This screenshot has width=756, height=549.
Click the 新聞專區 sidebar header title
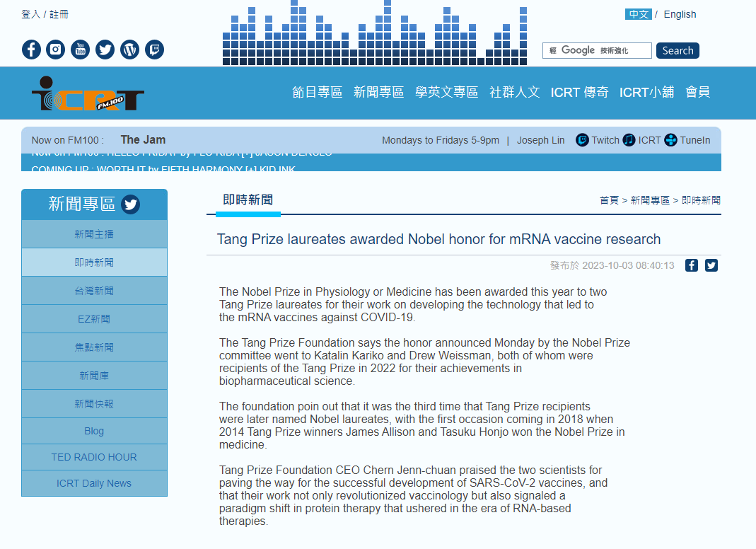81,204
